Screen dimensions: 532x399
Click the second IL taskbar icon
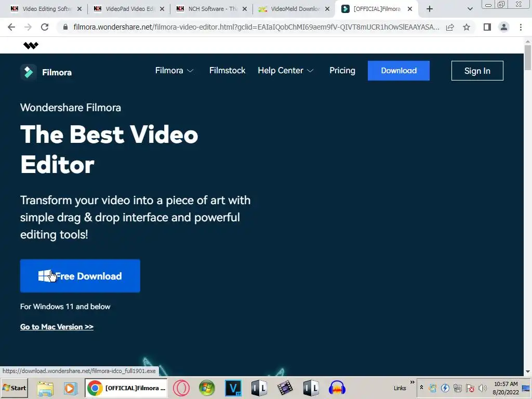click(x=311, y=388)
